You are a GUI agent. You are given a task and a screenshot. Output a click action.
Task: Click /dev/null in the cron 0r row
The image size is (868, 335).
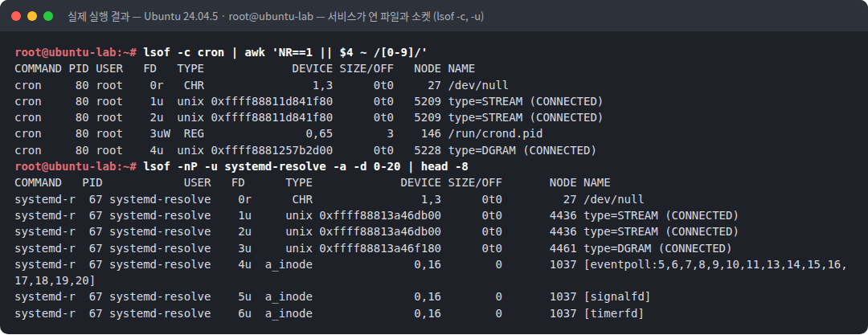pyautogui.click(x=478, y=85)
